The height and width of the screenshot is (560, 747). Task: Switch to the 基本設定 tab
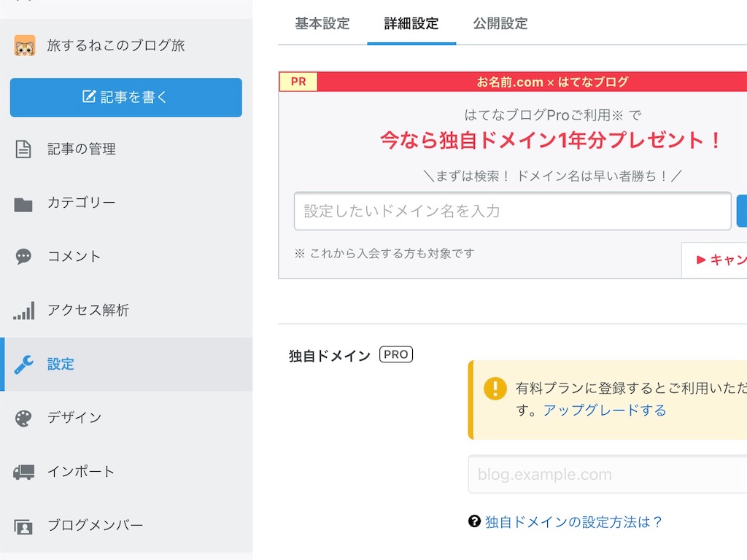[322, 23]
